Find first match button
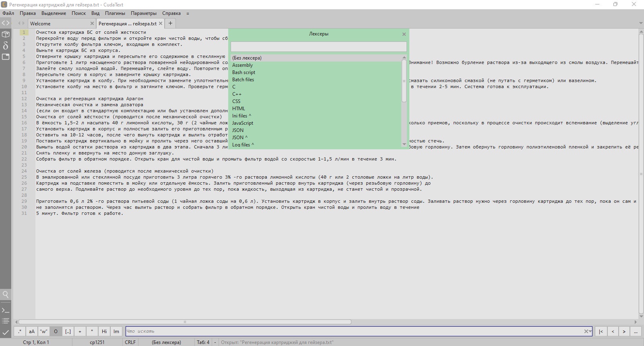The height and width of the screenshot is (346, 644). coord(601,332)
